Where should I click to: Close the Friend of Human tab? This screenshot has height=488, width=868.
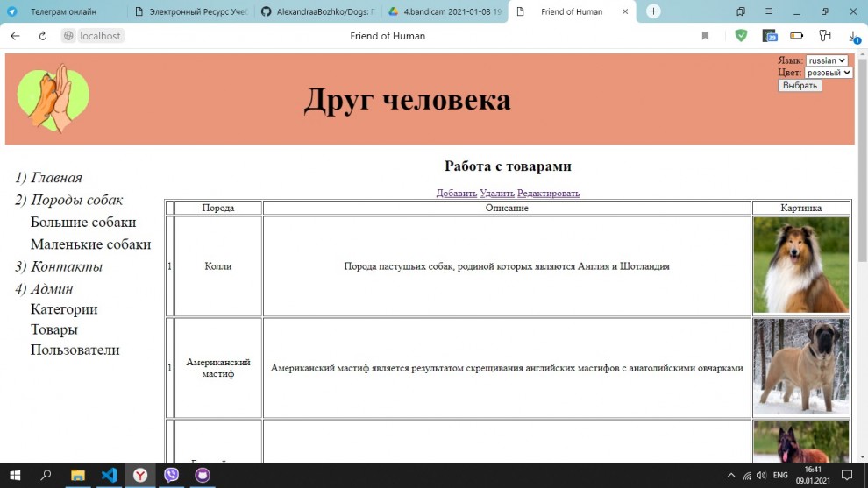(625, 11)
